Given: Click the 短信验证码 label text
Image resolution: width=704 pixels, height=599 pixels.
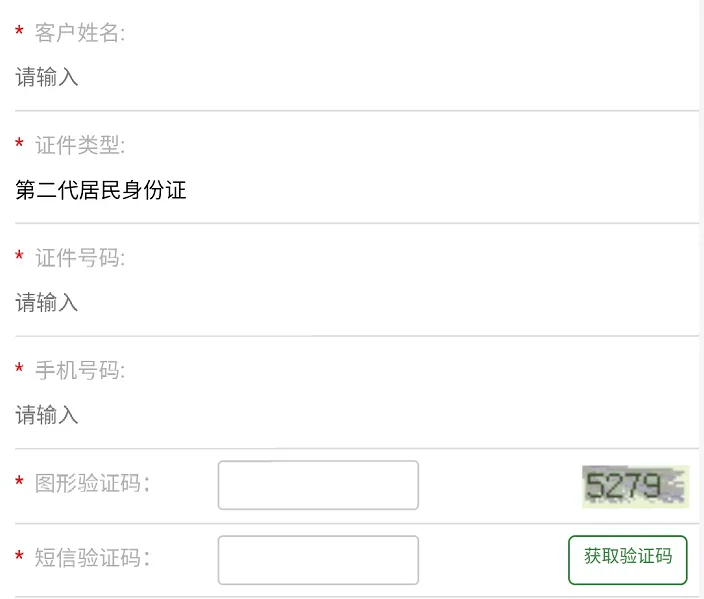Looking at the screenshot, I should [x=92, y=558].
